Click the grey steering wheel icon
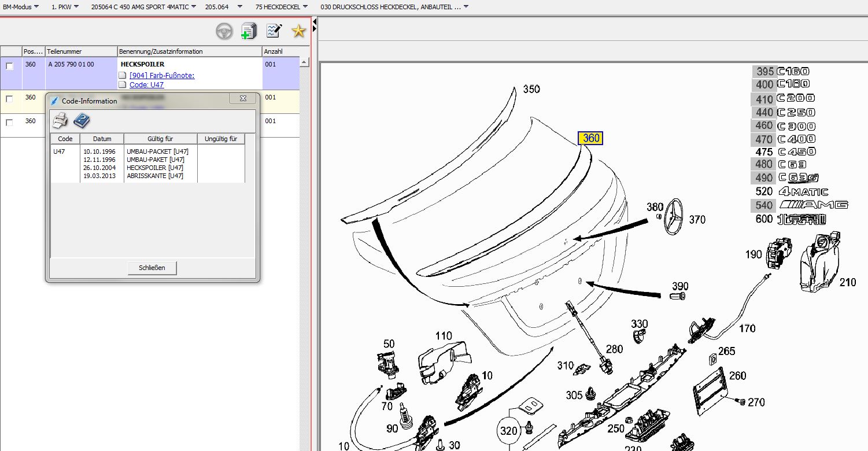The height and width of the screenshot is (451, 868). tap(224, 31)
